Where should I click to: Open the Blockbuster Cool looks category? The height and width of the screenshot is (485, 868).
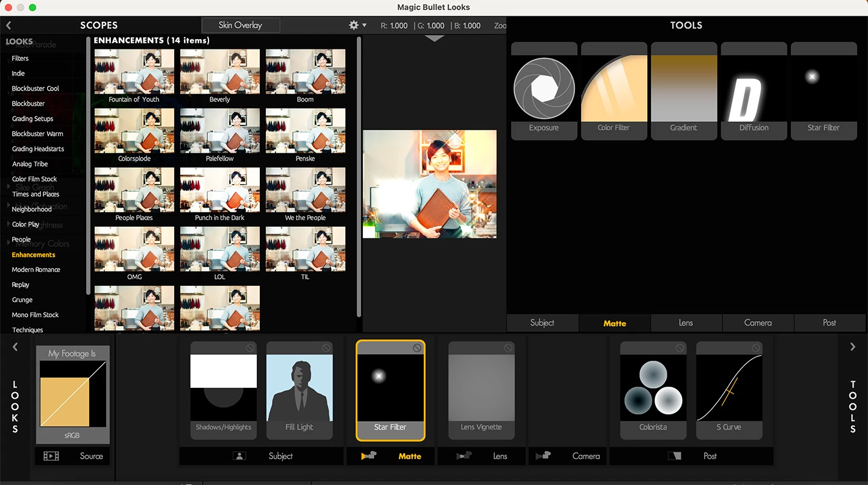pyautogui.click(x=36, y=89)
